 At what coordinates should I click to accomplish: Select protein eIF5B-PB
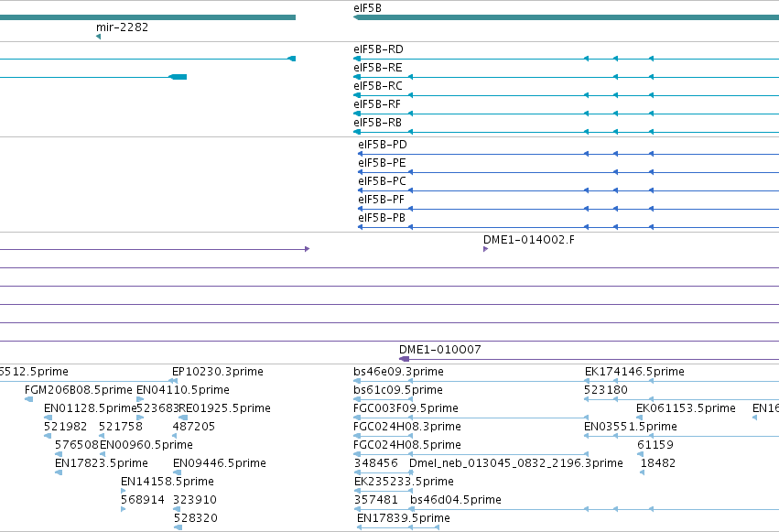point(382,218)
